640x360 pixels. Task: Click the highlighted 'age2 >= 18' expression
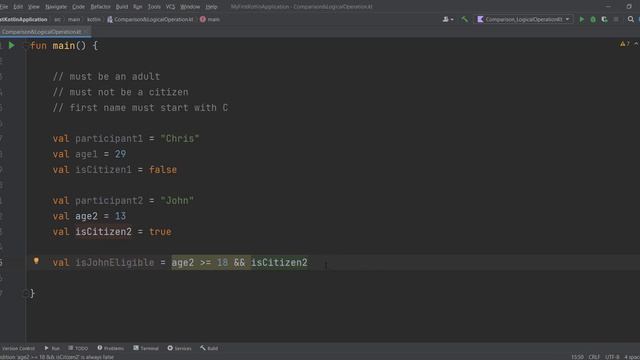(x=200, y=262)
